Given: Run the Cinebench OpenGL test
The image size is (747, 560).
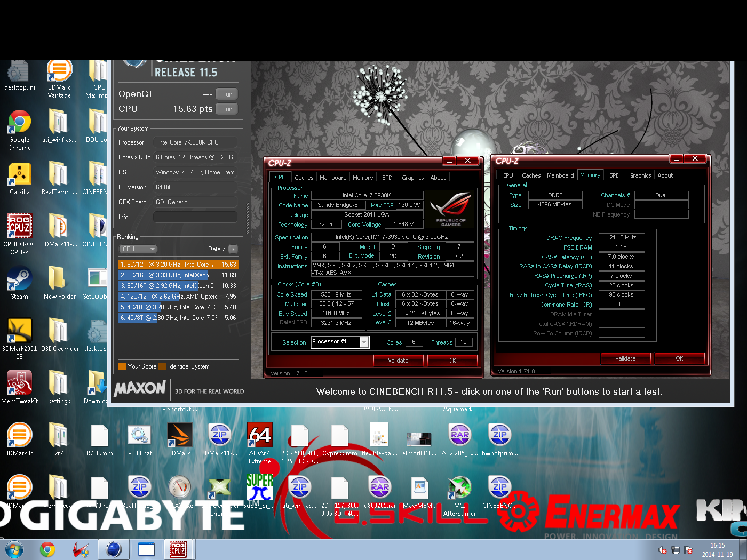Looking at the screenshot, I should click(227, 94).
